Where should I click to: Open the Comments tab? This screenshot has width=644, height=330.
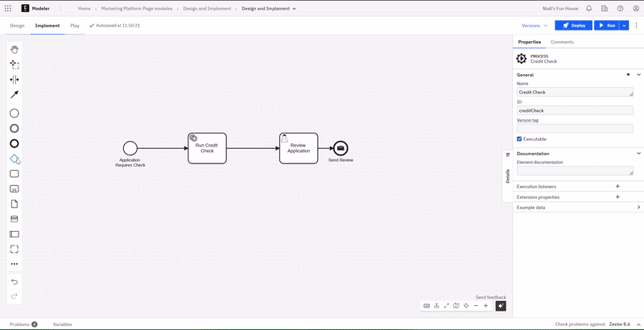coord(562,42)
